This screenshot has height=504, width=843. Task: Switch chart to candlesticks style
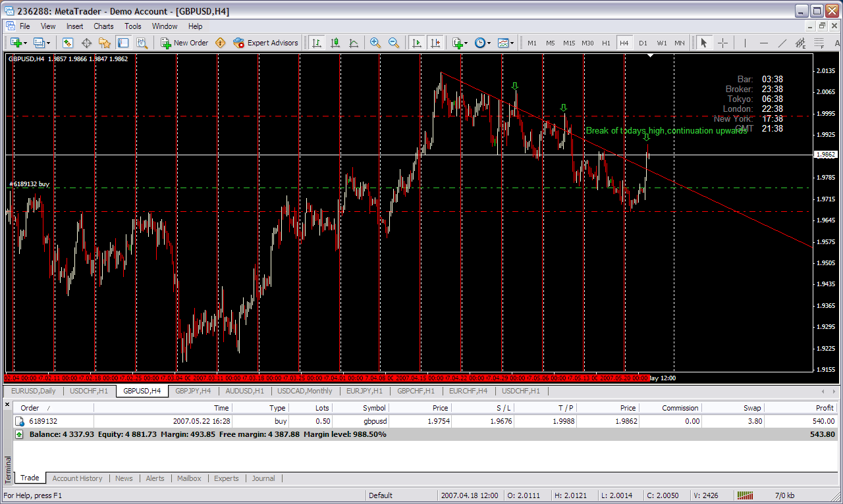(x=335, y=43)
